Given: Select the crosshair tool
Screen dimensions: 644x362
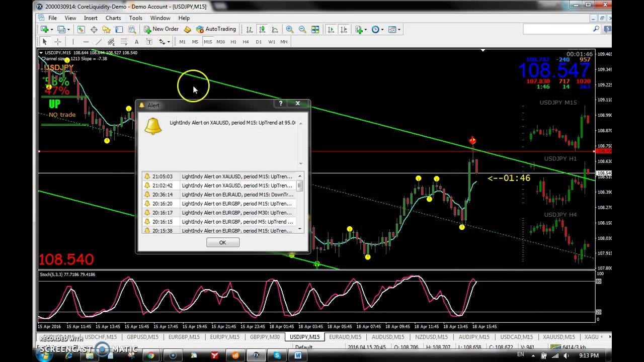Looking at the screenshot, I should coord(57,42).
